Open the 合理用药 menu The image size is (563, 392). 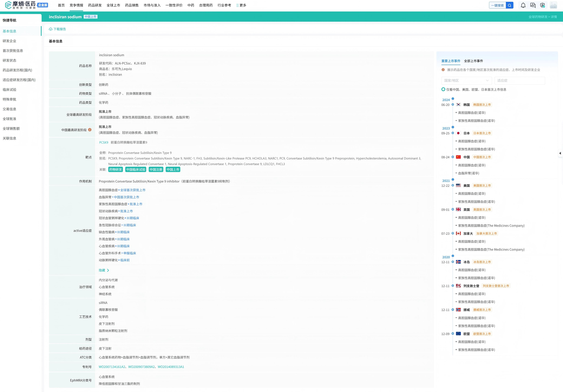[x=206, y=5]
